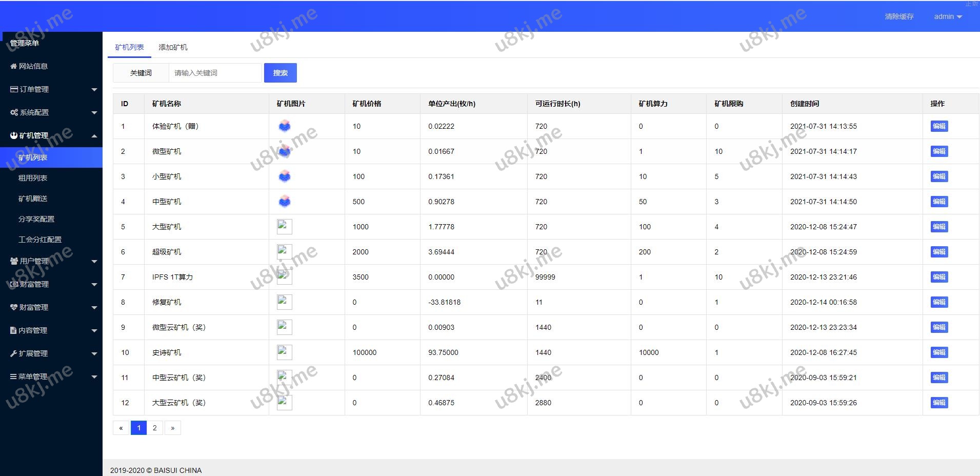The height and width of the screenshot is (476, 980).
Task: Expand the 订单管理 menu arrow
Action: point(94,90)
